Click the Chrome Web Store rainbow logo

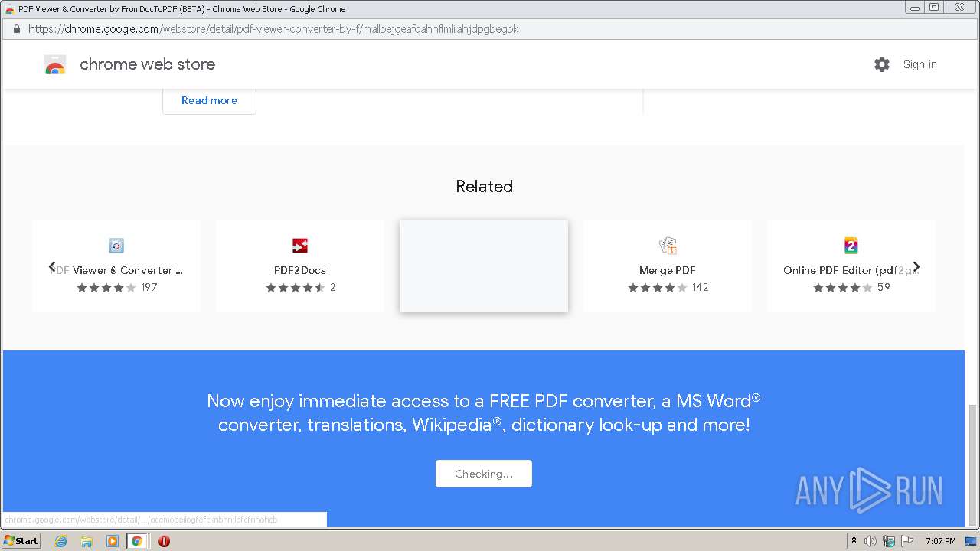[x=55, y=65]
